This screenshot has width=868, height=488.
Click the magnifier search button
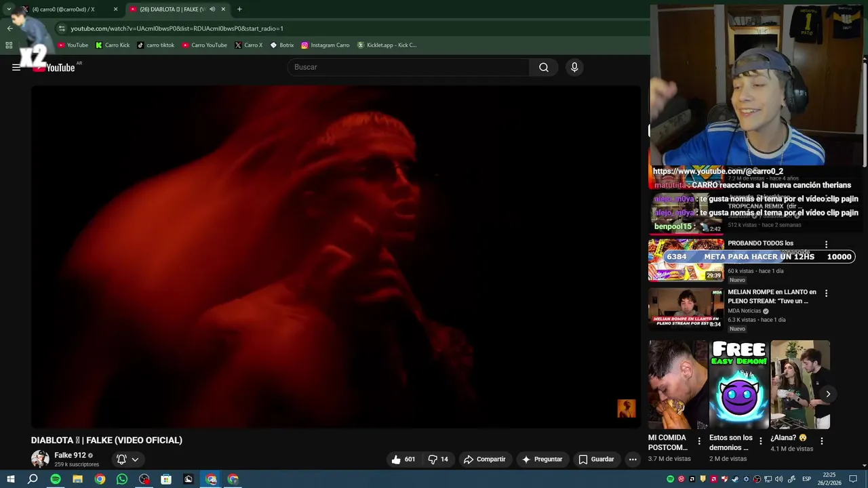(x=544, y=67)
